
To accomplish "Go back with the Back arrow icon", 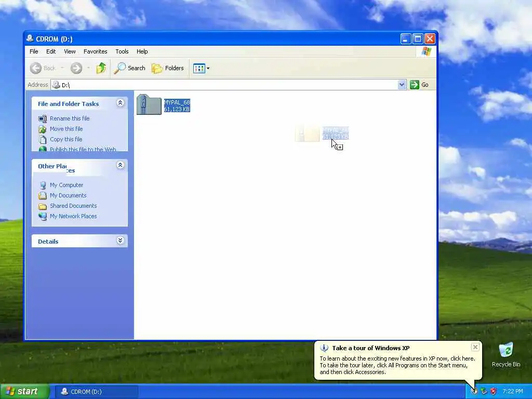I will [x=36, y=68].
